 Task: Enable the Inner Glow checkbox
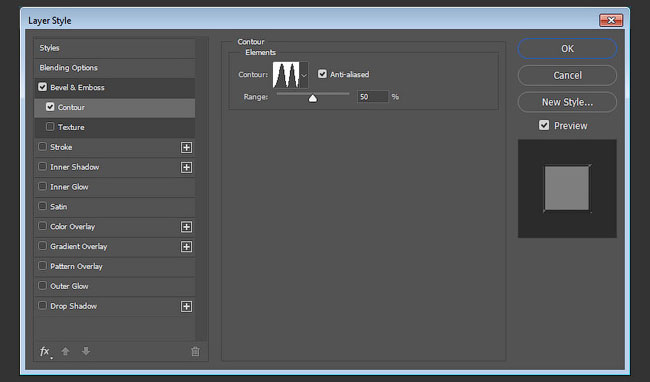(42, 186)
